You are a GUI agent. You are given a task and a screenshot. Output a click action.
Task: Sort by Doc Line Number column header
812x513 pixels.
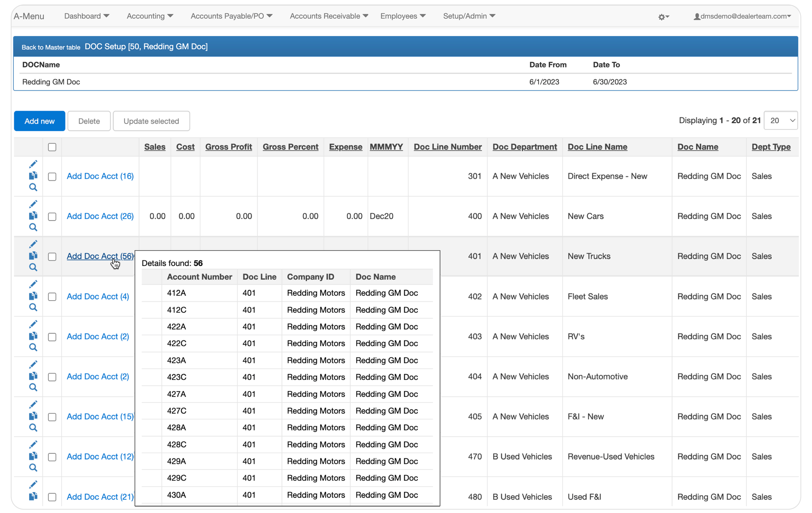click(447, 147)
